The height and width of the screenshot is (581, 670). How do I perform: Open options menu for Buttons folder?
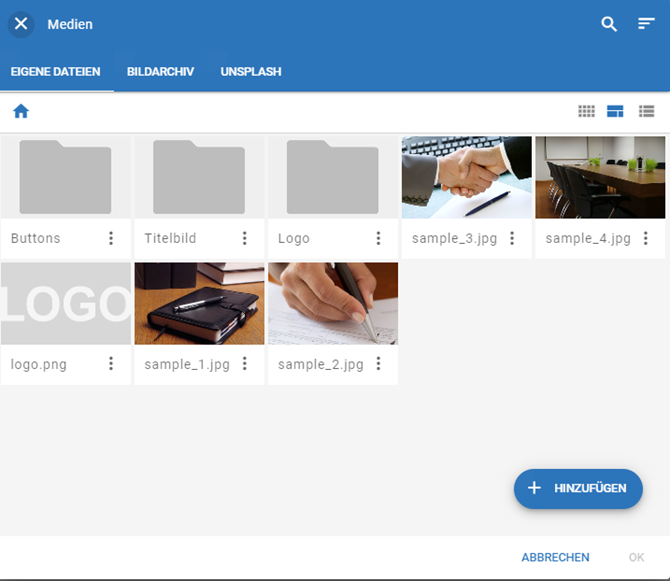(x=111, y=238)
